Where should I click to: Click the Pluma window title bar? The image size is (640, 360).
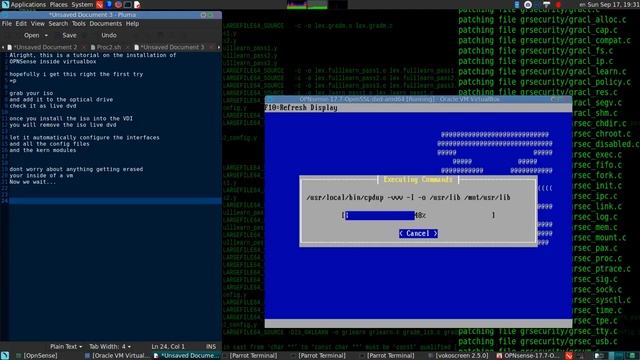(x=111, y=15)
